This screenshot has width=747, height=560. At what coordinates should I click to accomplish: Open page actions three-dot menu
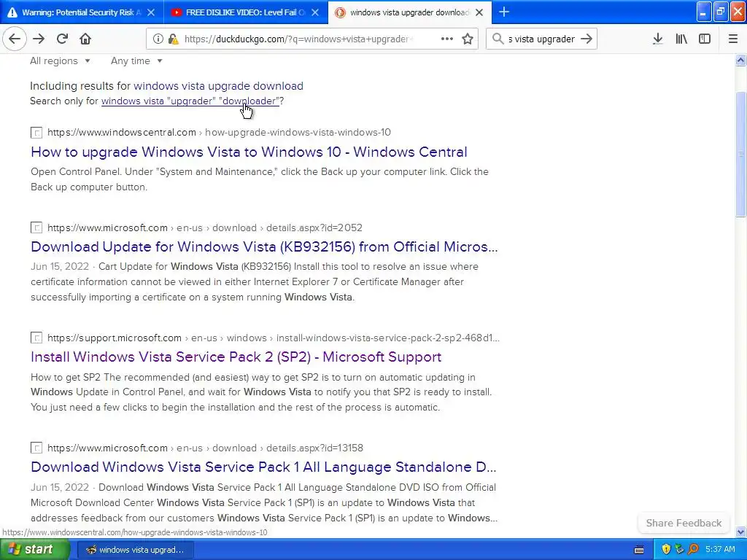447,39
